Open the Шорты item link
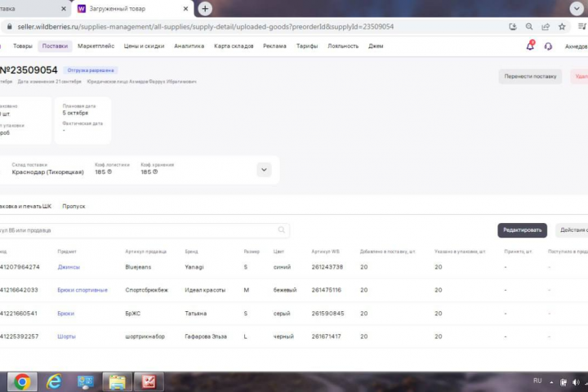Viewport: 588px width, 392px height. click(x=66, y=336)
